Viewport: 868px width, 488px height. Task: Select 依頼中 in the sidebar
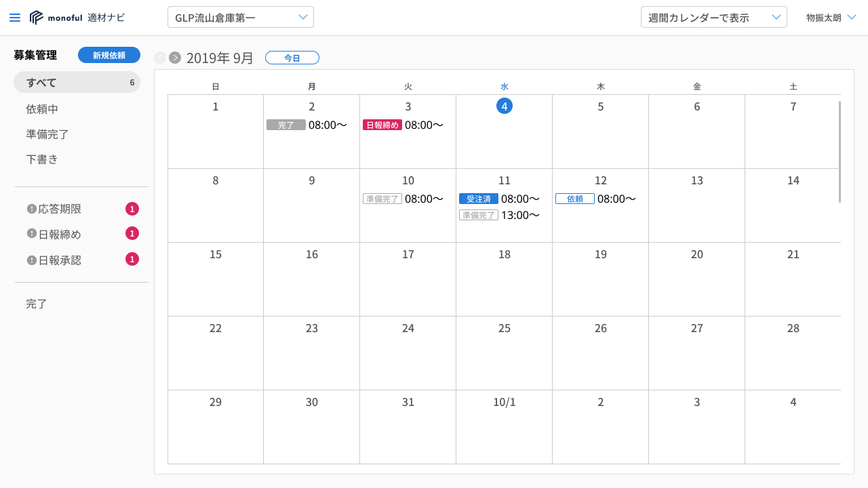click(x=42, y=108)
